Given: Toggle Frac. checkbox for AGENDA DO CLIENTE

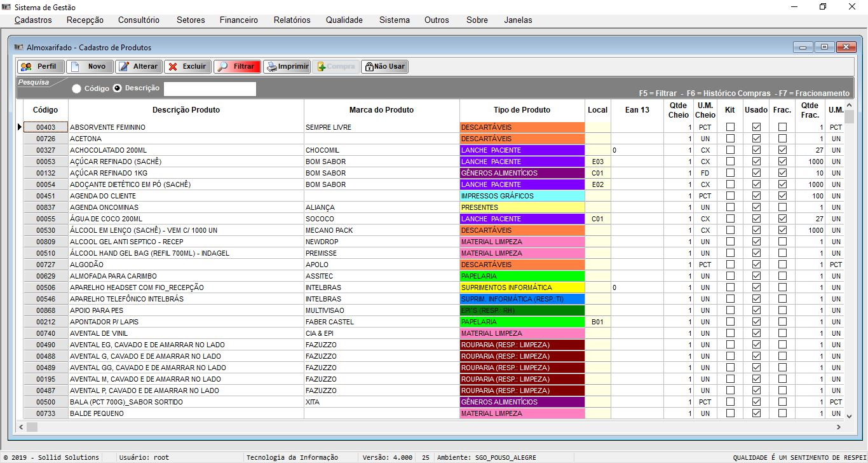Looking at the screenshot, I should [x=782, y=196].
